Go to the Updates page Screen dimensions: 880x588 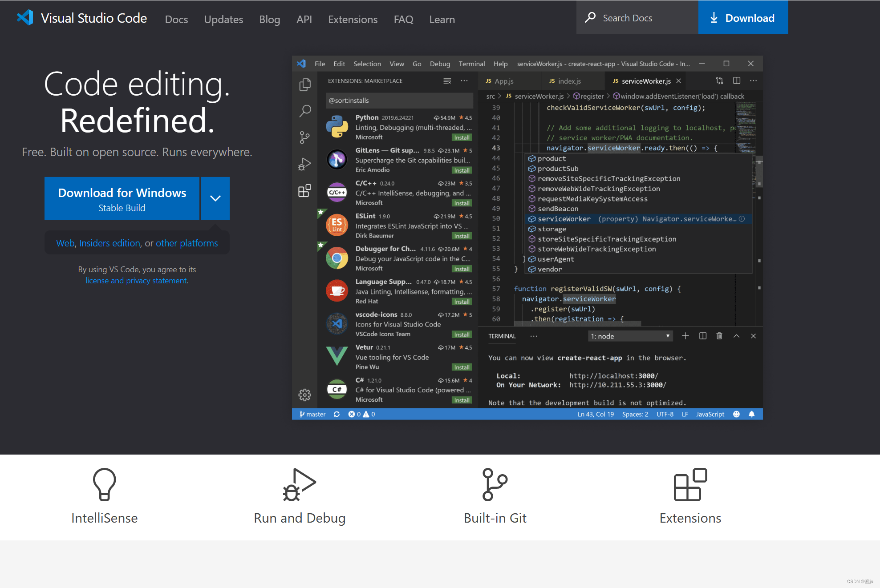223,20
